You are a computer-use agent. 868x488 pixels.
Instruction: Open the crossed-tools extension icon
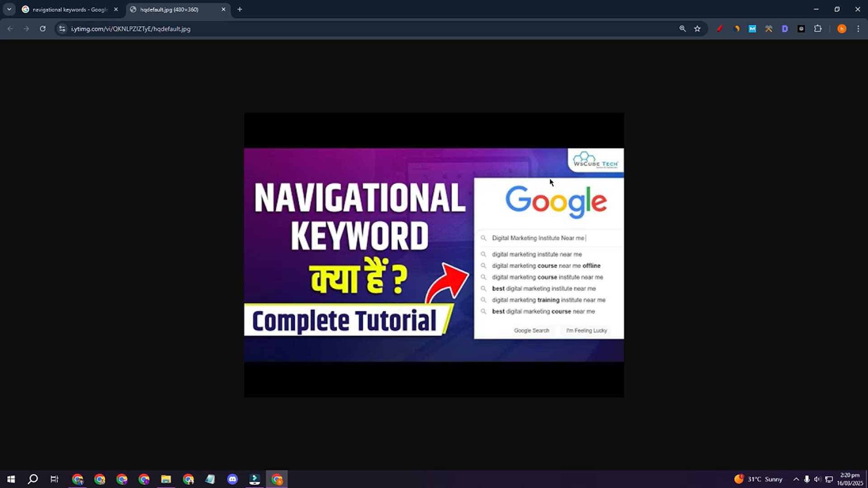[x=769, y=29]
